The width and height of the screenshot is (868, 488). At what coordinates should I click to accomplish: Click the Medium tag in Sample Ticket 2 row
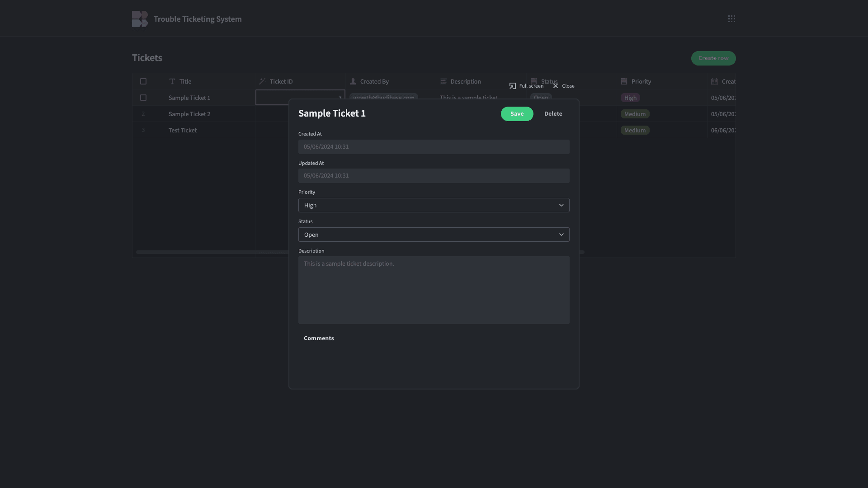click(635, 114)
